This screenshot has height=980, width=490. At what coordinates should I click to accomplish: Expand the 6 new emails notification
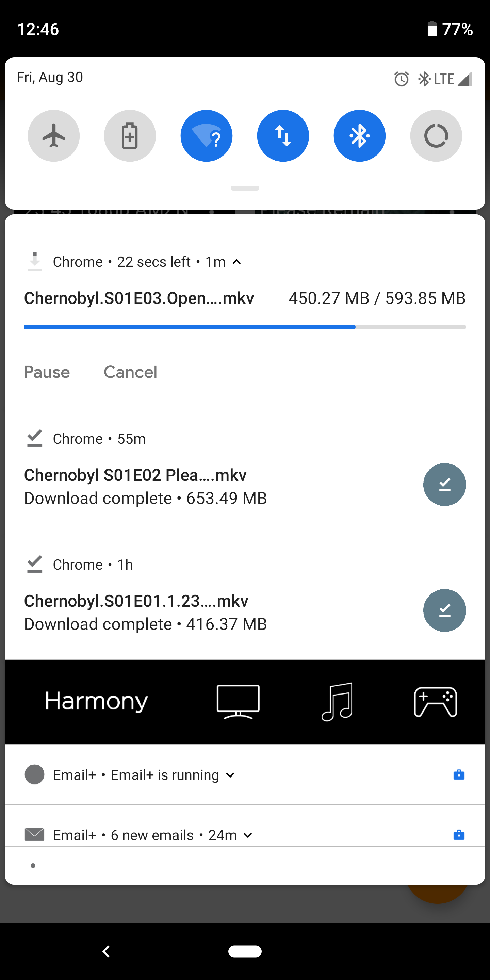(248, 835)
